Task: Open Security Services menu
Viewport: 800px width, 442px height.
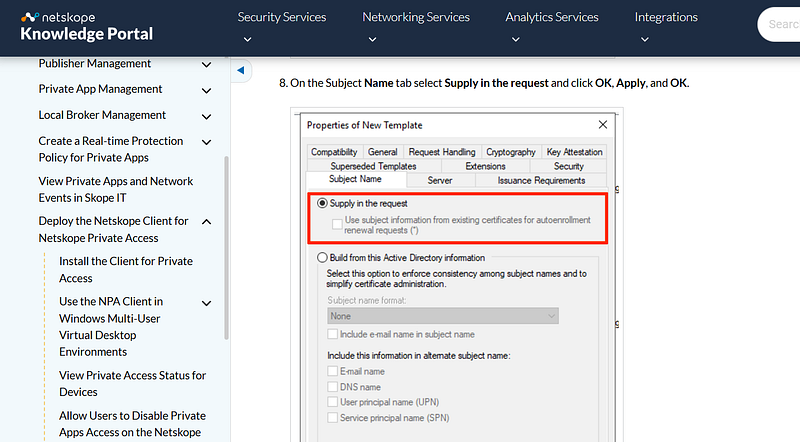Action: [x=282, y=17]
